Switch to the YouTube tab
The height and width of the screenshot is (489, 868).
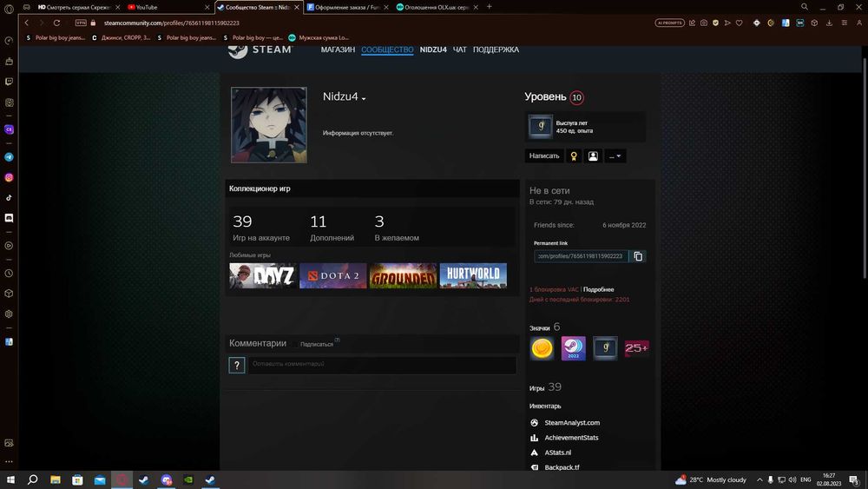coord(168,7)
